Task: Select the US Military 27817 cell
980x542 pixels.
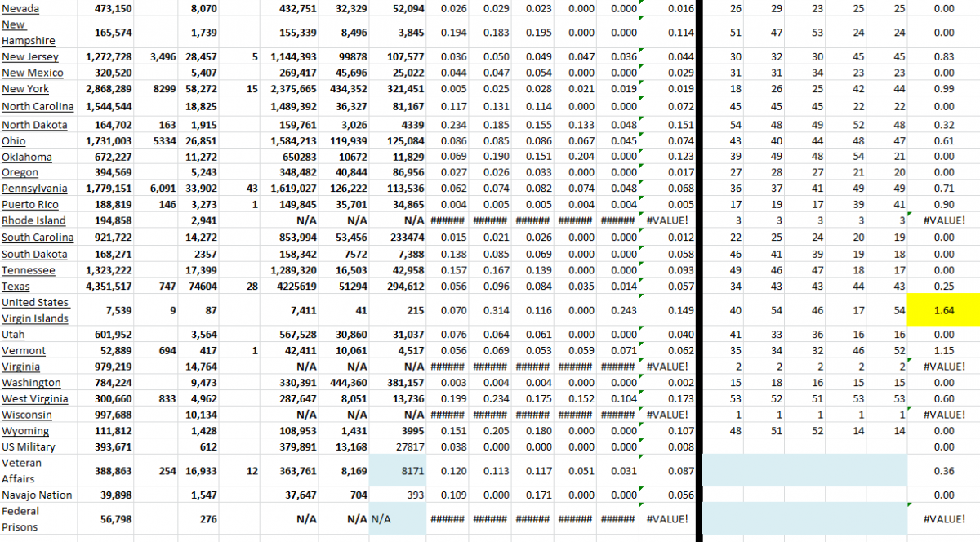Action: [409, 446]
